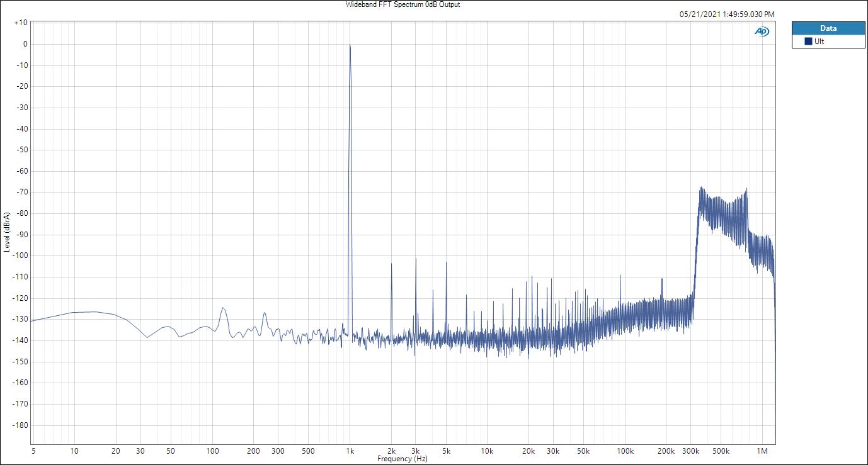Click the 100k frequency tick label
Viewport: 868px width, 465px height.
625,451
